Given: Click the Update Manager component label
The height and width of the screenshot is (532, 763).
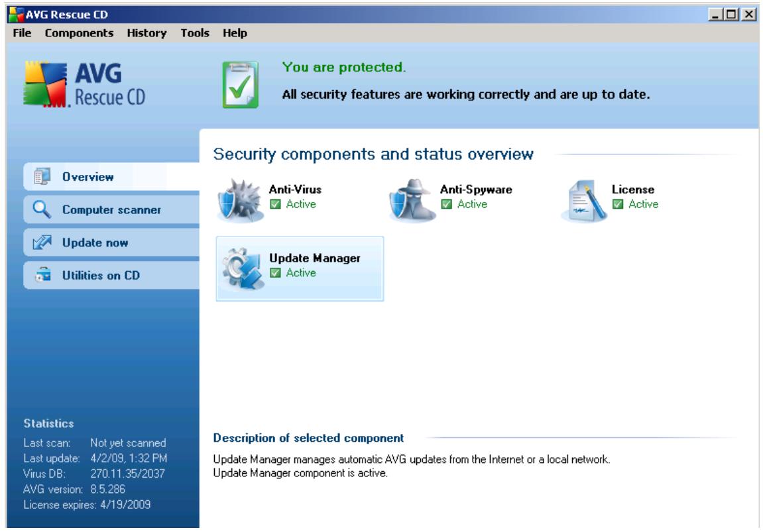Looking at the screenshot, I should pyautogui.click(x=315, y=258).
